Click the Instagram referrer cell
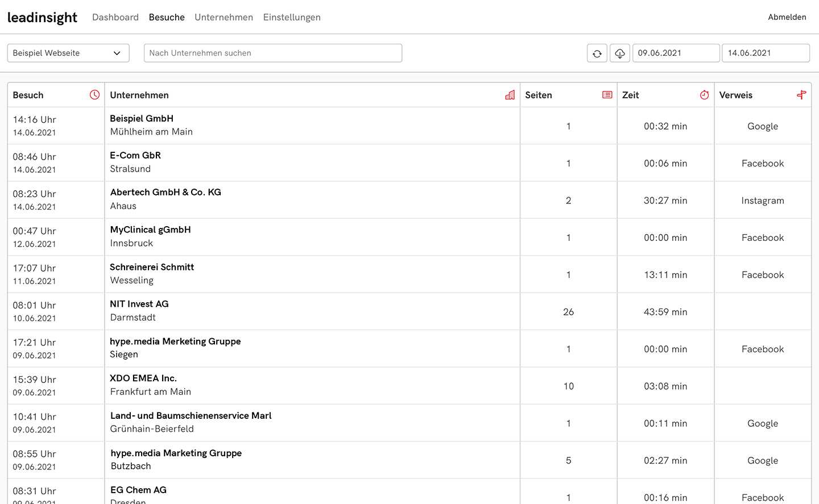This screenshot has width=819, height=504. [763, 200]
